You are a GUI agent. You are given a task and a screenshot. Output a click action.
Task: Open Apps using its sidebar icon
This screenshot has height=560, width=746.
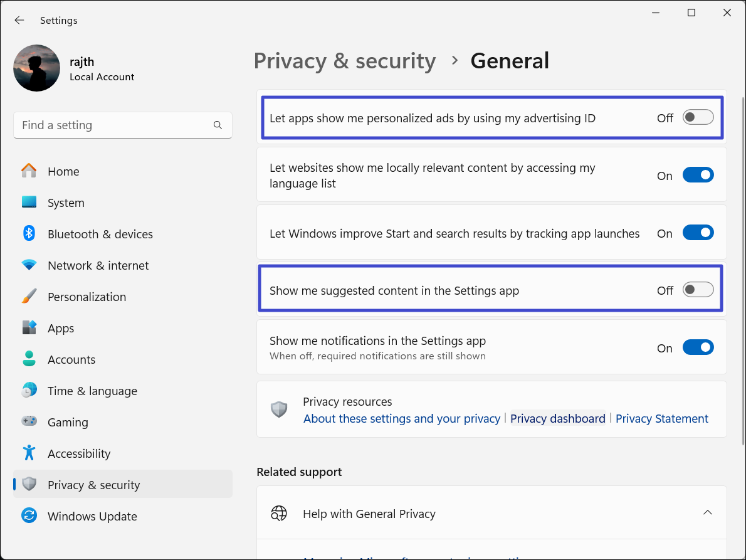(x=29, y=328)
